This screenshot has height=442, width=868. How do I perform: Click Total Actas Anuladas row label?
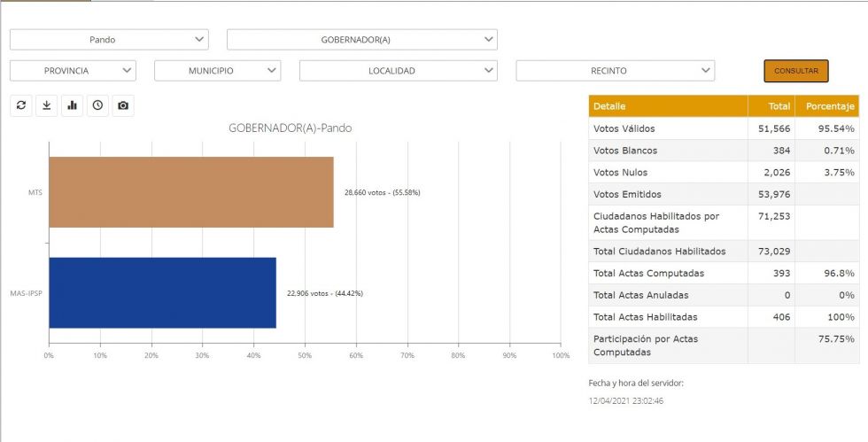641,295
